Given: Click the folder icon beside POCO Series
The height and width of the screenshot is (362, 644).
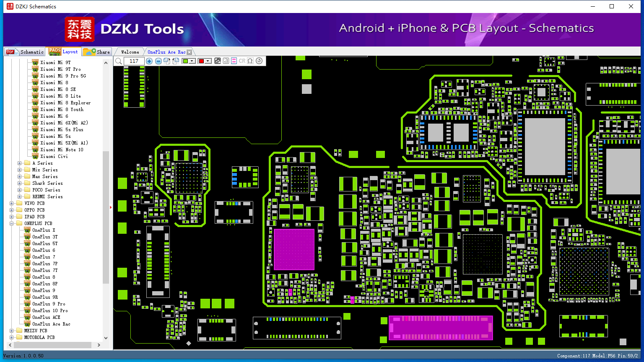Looking at the screenshot, I should pyautogui.click(x=27, y=190).
